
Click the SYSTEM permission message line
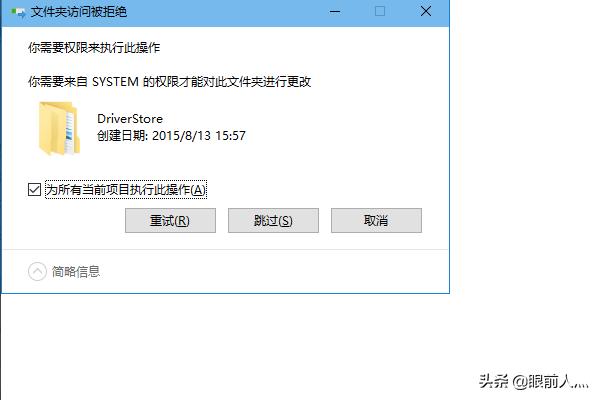169,82
